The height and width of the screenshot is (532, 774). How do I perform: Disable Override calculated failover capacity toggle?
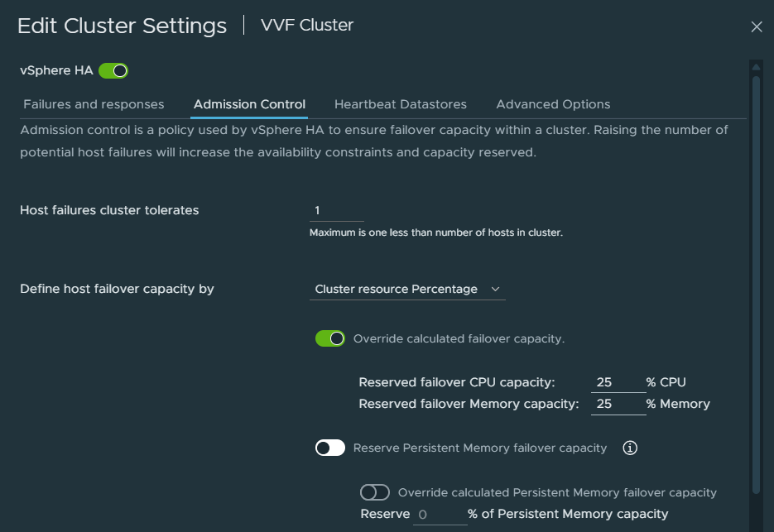point(330,338)
